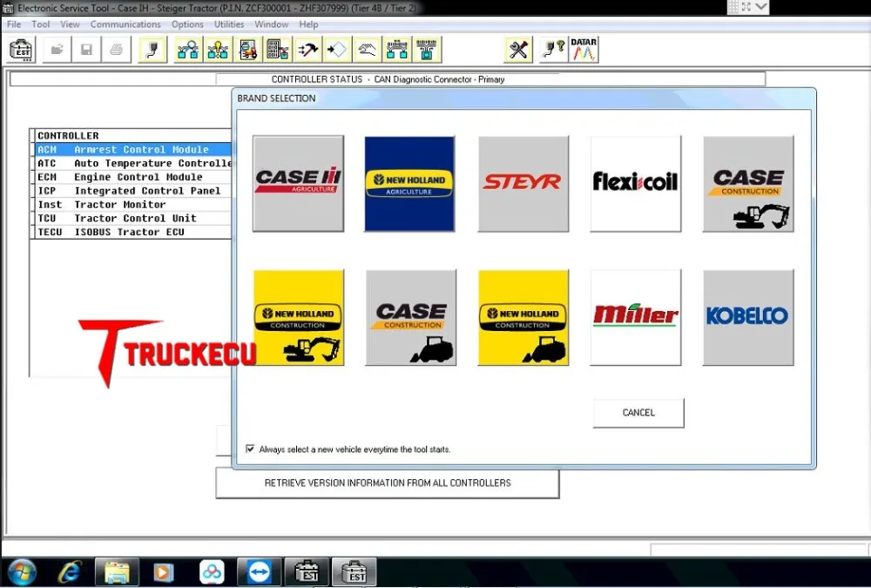871x588 pixels.
Task: Click the red vehicle document toolbar icon
Action: [247, 50]
